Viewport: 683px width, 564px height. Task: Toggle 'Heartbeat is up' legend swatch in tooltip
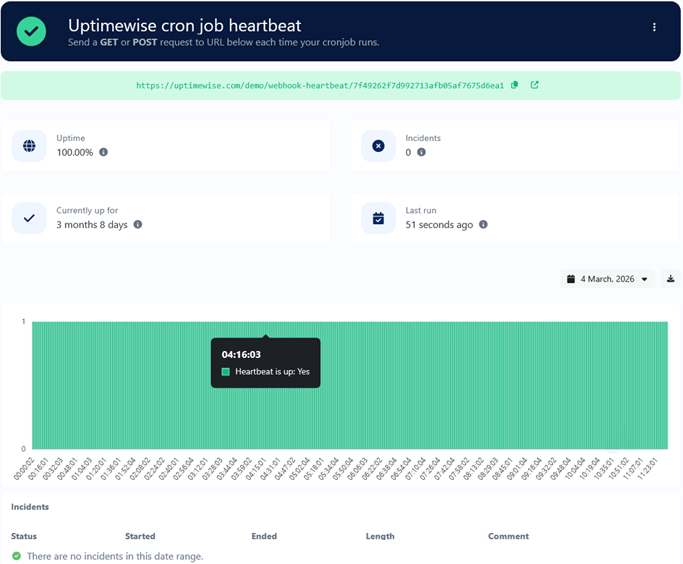pos(226,372)
